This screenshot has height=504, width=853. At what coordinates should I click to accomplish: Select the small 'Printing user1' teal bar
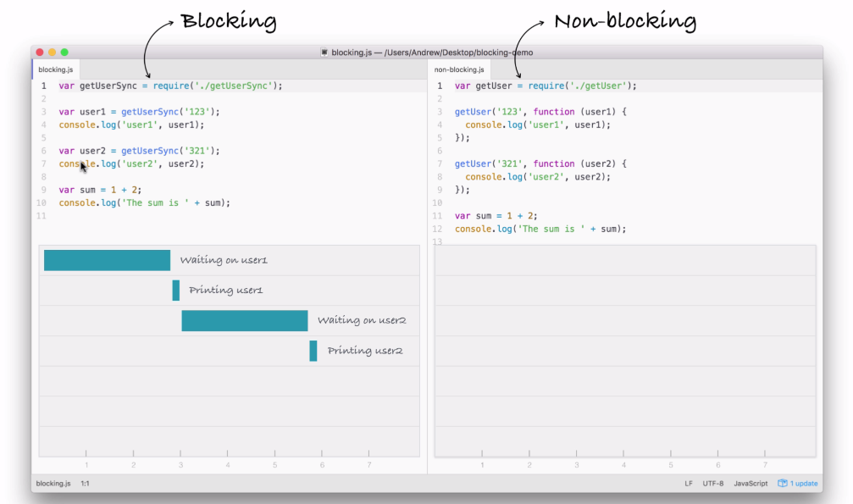pos(176,291)
